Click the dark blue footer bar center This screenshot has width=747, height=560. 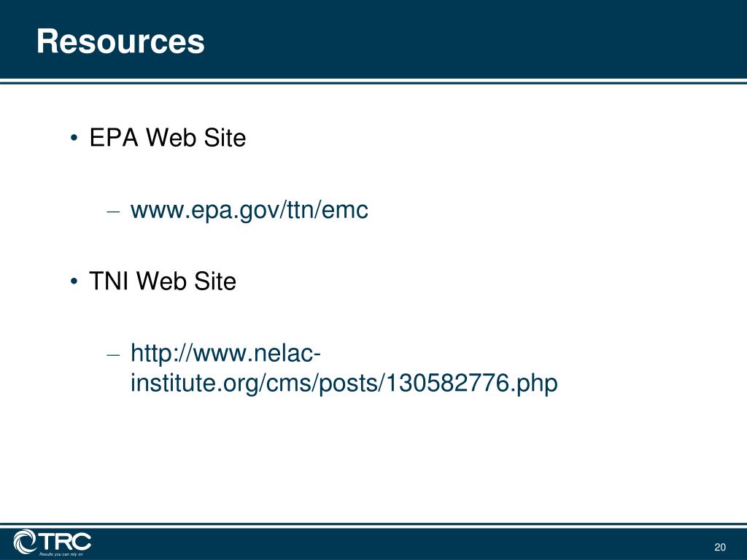pyautogui.click(x=373, y=544)
